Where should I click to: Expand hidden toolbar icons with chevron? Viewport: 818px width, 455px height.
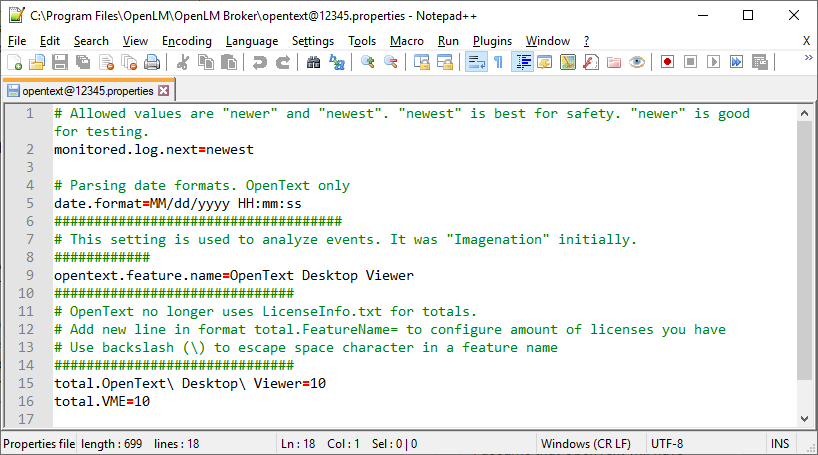tap(807, 60)
